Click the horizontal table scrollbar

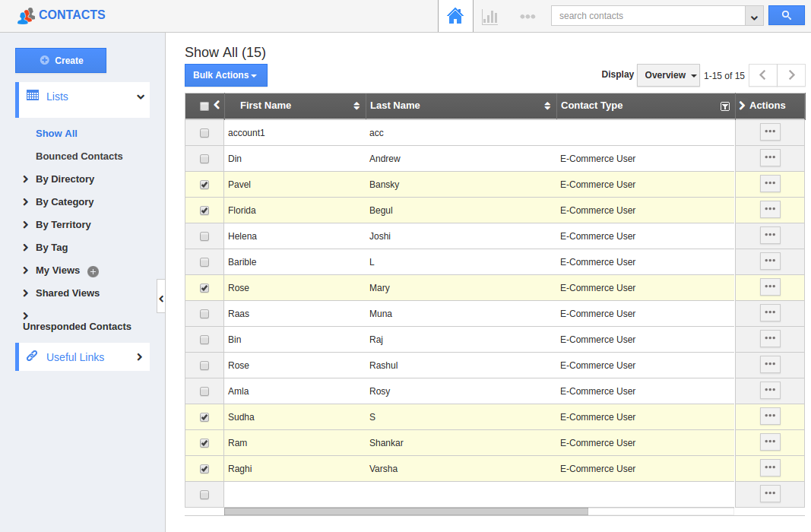[406, 511]
